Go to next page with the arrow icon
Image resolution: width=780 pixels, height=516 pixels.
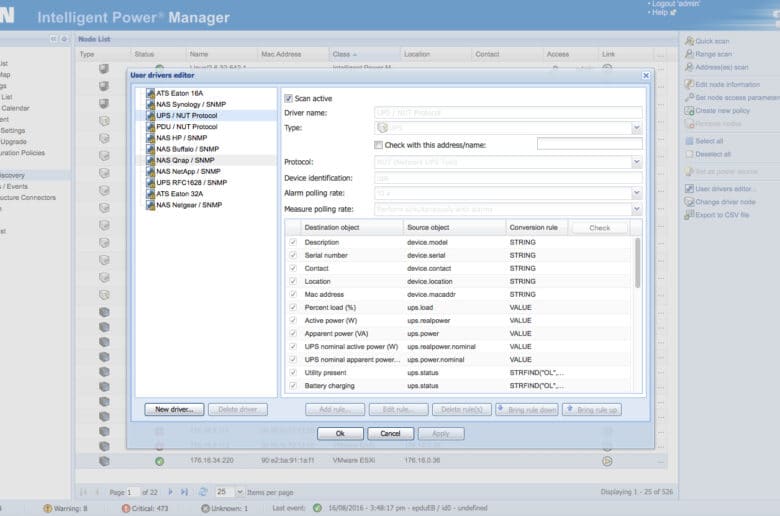coord(171,492)
